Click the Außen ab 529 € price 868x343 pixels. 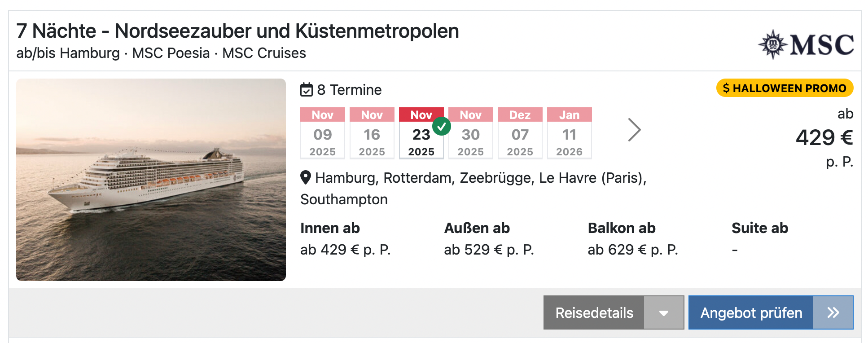coord(489,250)
